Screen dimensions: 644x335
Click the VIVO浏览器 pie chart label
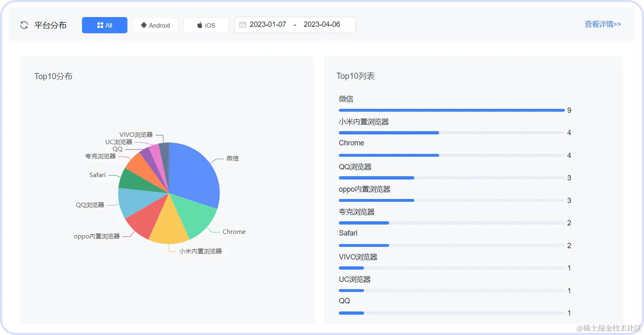(136, 135)
